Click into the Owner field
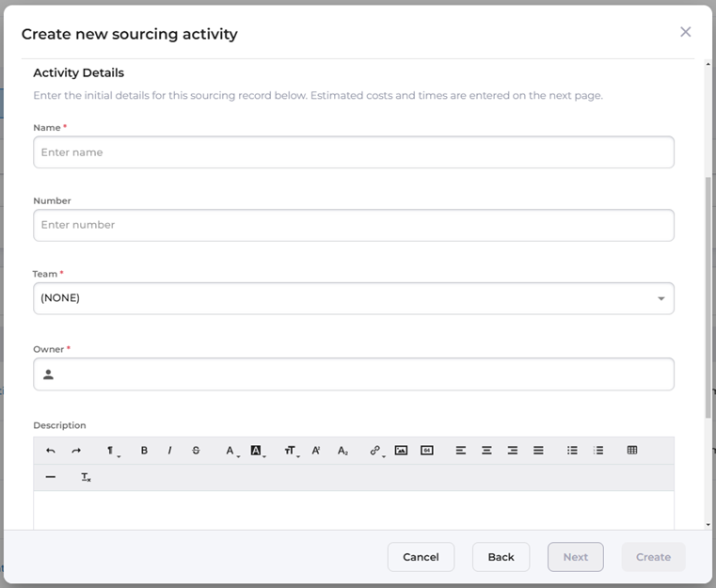The image size is (716, 588). click(x=354, y=374)
